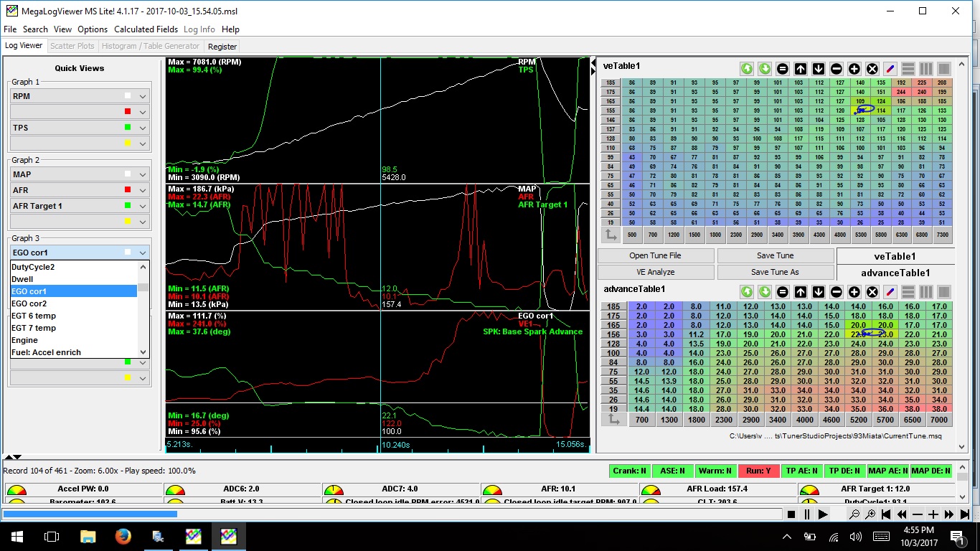Click the green color swatch next to TPS

pyautogui.click(x=128, y=128)
